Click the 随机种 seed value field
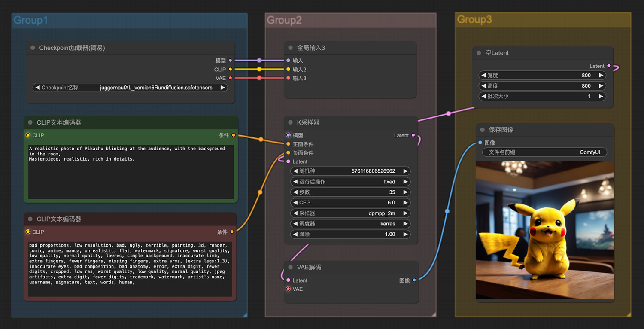The image size is (644, 329). coord(350,171)
